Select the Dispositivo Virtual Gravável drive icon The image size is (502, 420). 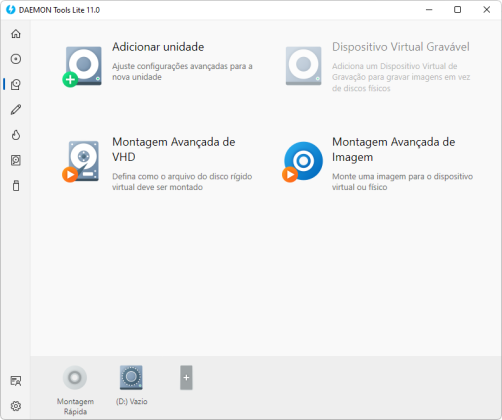coord(303,66)
